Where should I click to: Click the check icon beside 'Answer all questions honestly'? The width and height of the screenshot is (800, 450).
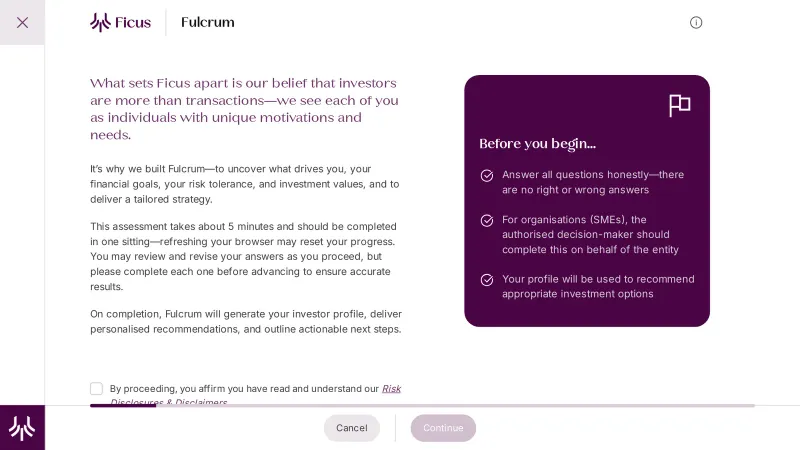(x=487, y=176)
